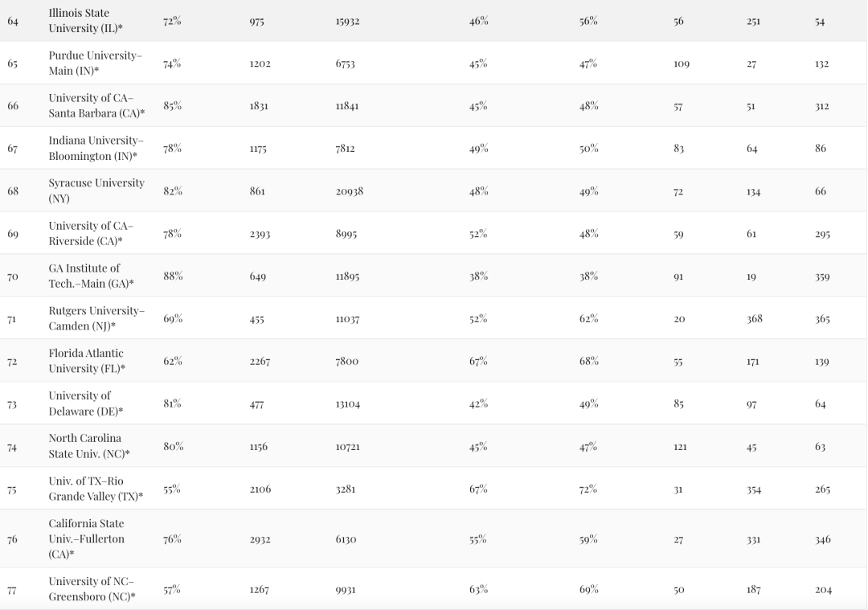Click Univ. of TX–Rio Grande Valley name
The height and width of the screenshot is (610, 868).
click(96, 489)
